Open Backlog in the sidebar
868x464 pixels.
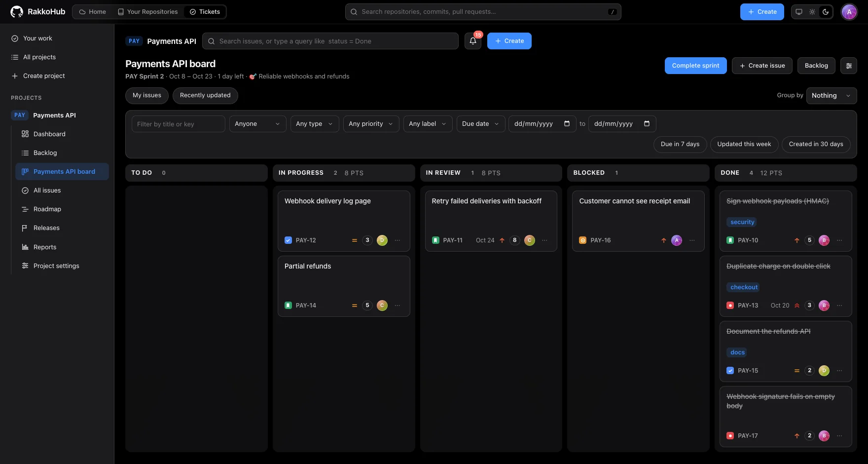(62, 153)
